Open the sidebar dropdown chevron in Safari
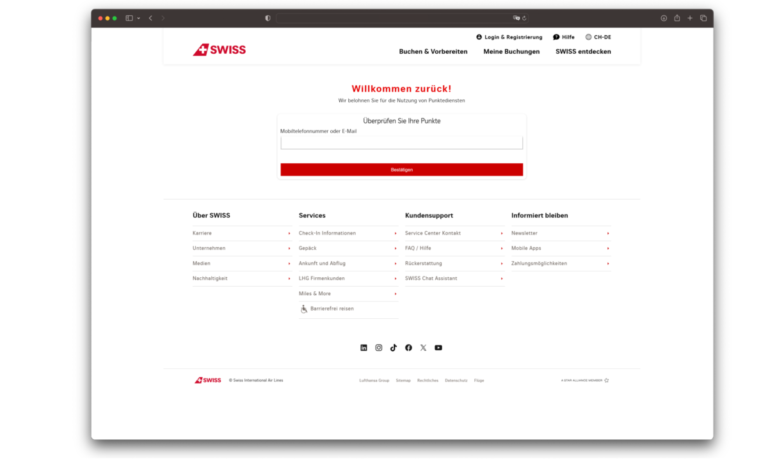Screen dimensions: 768x461 tap(139, 18)
